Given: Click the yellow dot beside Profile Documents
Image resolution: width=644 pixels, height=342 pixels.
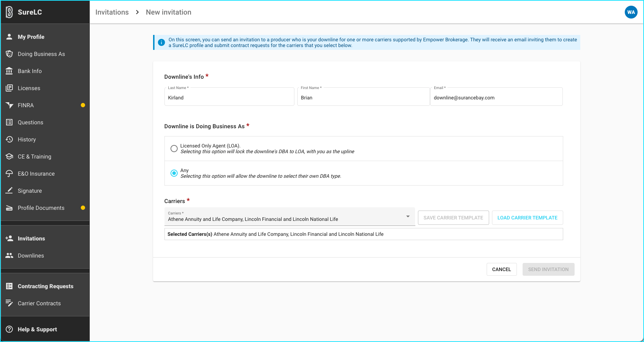Looking at the screenshot, I should coord(83,208).
